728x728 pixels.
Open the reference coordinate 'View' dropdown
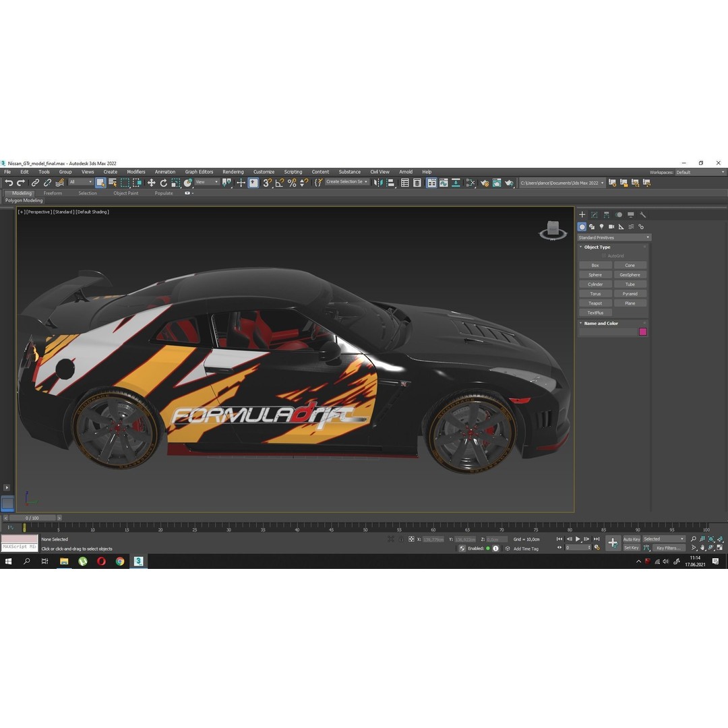[207, 182]
